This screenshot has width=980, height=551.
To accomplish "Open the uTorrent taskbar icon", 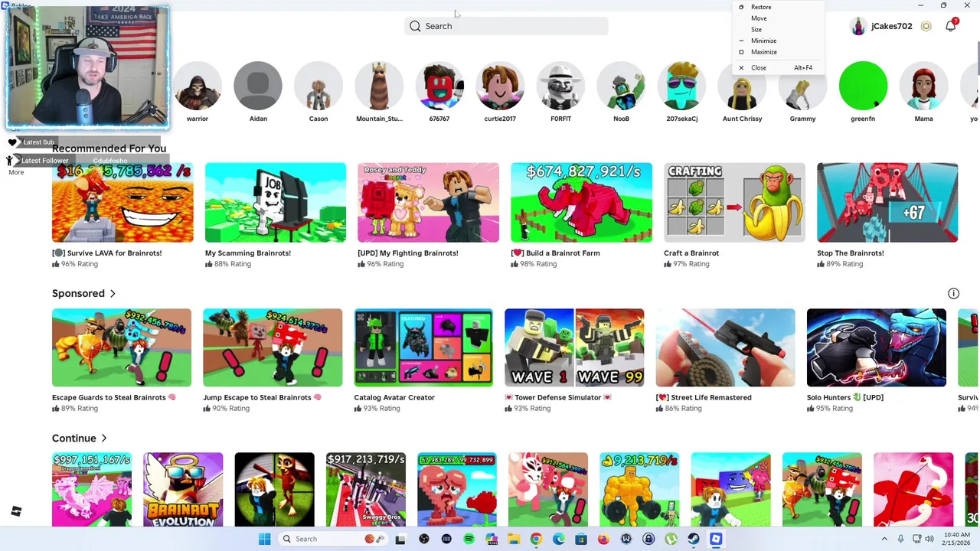I will click(x=671, y=539).
